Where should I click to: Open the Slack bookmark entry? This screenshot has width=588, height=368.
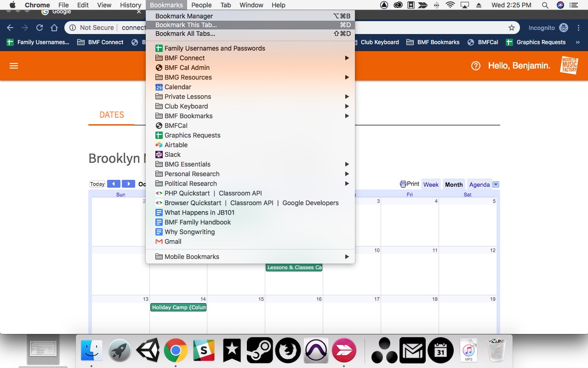pyautogui.click(x=250, y=155)
